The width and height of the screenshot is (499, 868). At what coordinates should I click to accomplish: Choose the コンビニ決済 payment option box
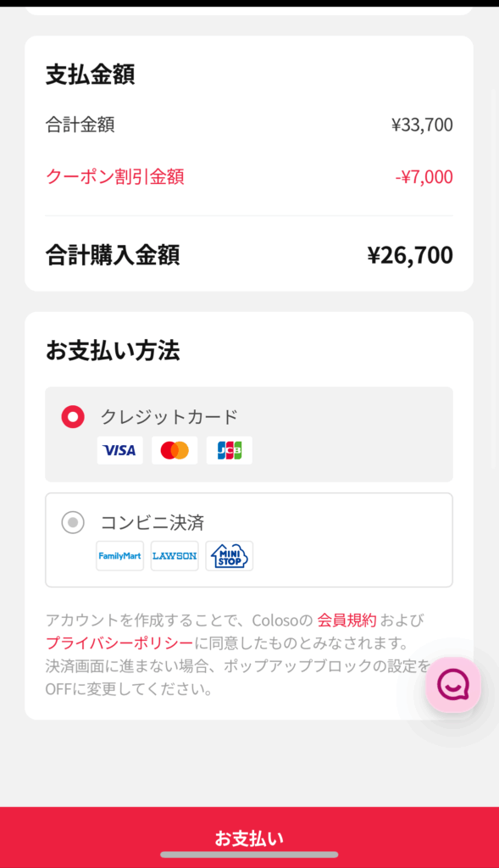coord(249,540)
